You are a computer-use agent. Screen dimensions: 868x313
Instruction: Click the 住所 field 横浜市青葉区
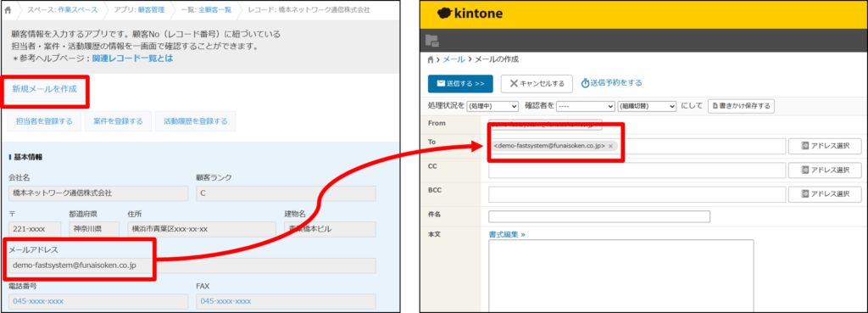coord(202,229)
